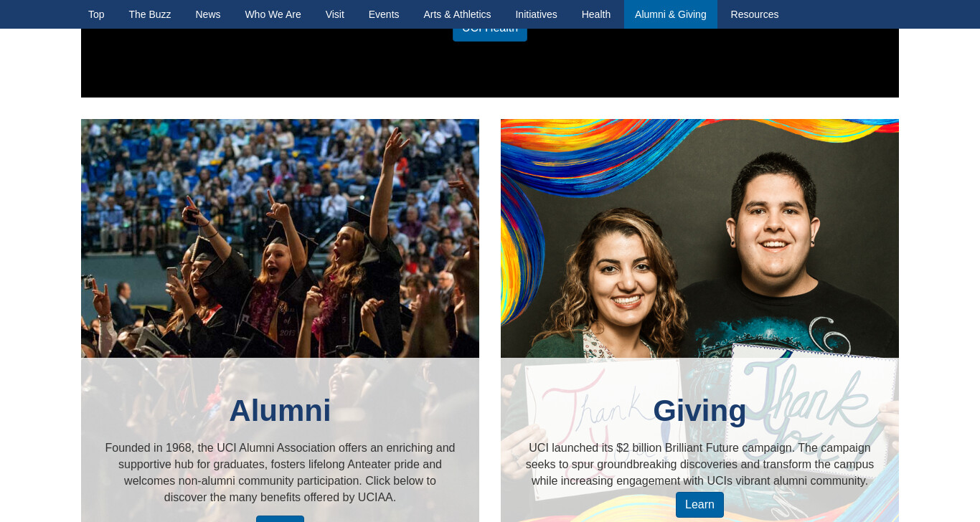Viewport: 980px width, 522px height.
Task: Click the blue button below the Alumni description
Action: click(280, 519)
